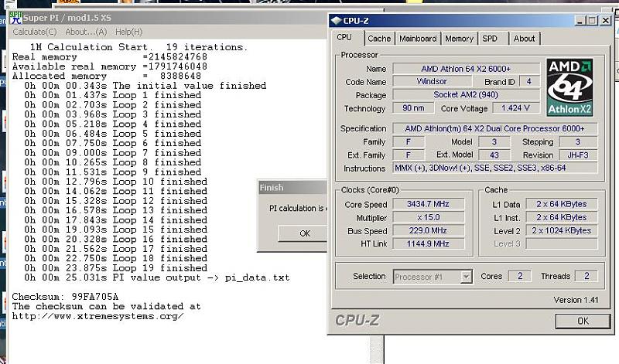This screenshot has width=619, height=364.
Task: Switch to the Cache tab in CPU-Z
Action: click(379, 39)
